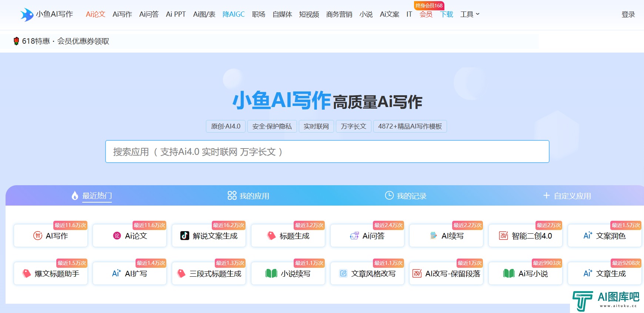Open 会员 membership page
644x313 pixels.
[426, 14]
